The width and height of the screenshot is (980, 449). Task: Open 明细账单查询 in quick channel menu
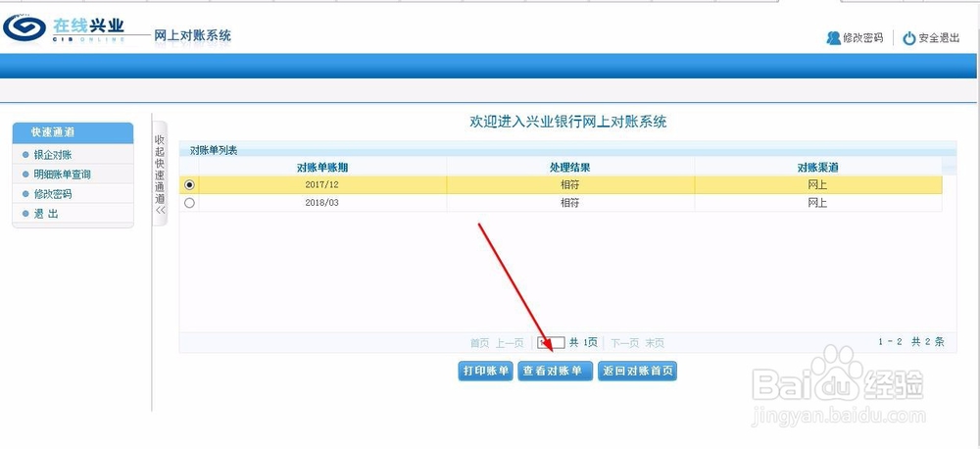[63, 175]
